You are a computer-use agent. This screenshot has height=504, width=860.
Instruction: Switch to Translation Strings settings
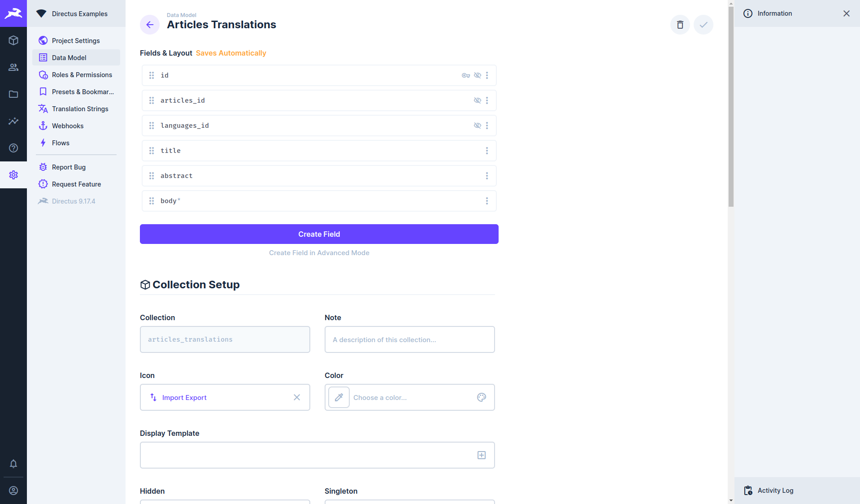(x=80, y=109)
